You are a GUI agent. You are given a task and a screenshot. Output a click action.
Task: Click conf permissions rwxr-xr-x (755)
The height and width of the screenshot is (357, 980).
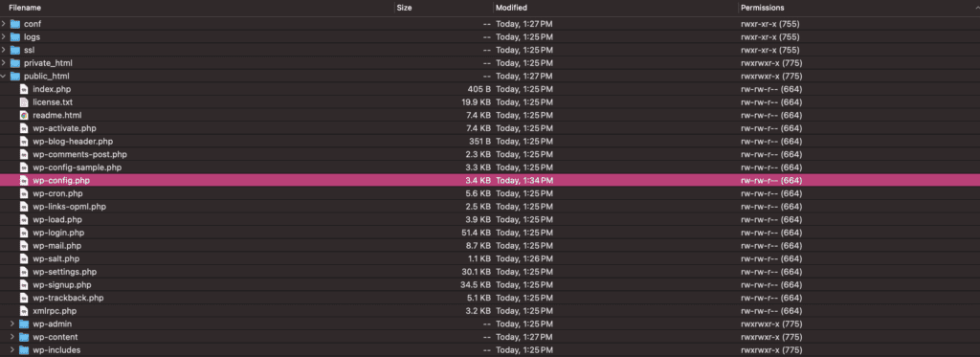[770, 24]
